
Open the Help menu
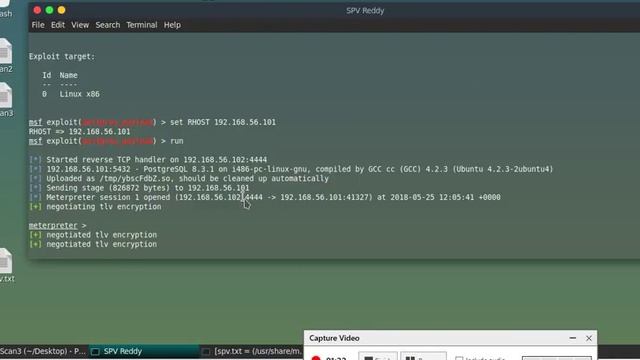pyautogui.click(x=172, y=25)
